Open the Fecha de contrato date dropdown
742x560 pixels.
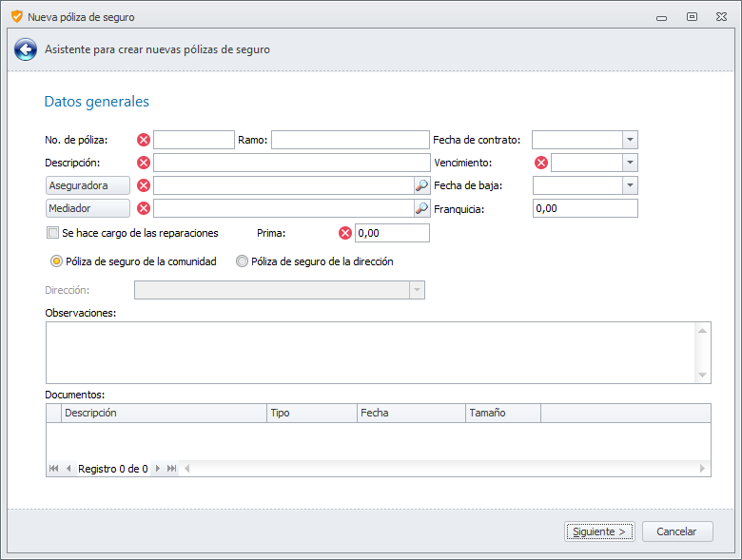pyautogui.click(x=629, y=140)
